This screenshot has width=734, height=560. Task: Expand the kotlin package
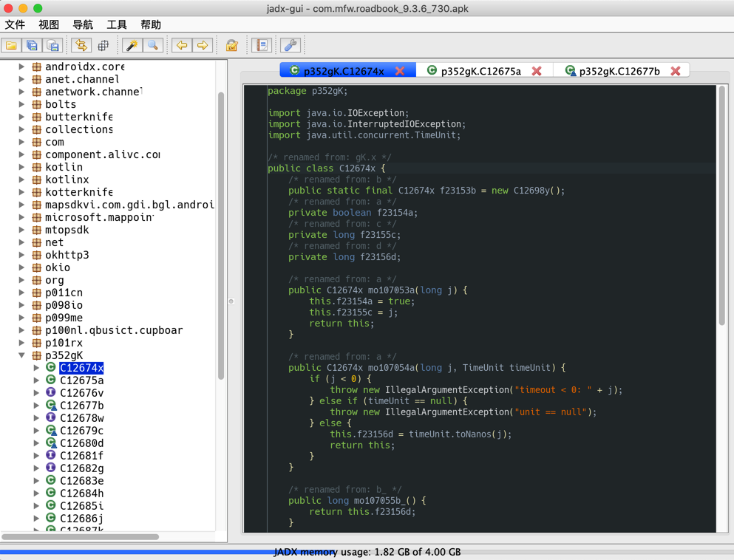pos(21,167)
